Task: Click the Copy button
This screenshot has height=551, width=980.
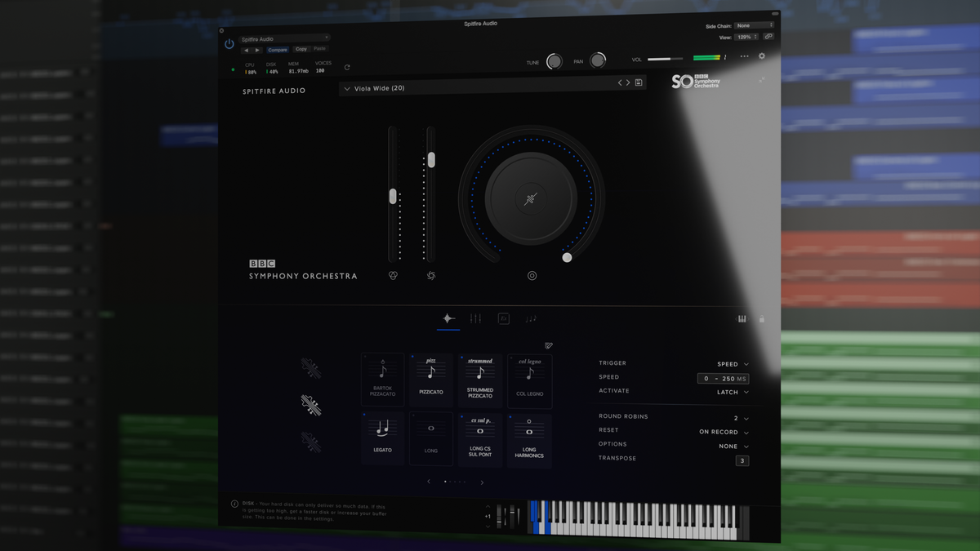Action: (301, 49)
